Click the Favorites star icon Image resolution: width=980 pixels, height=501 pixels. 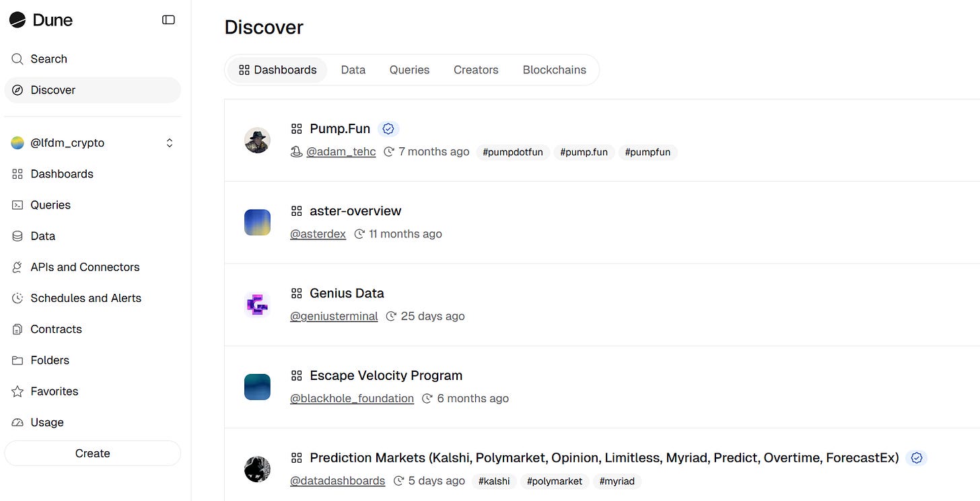17,391
